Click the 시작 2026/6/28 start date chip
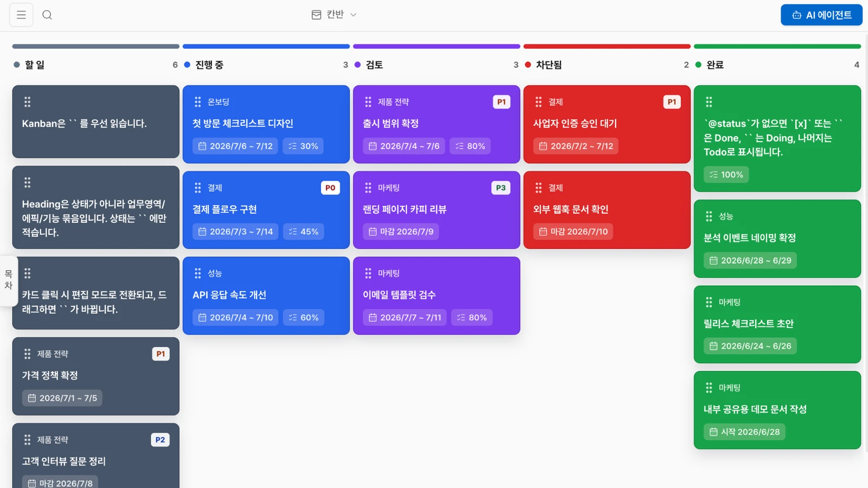 pos(744,432)
